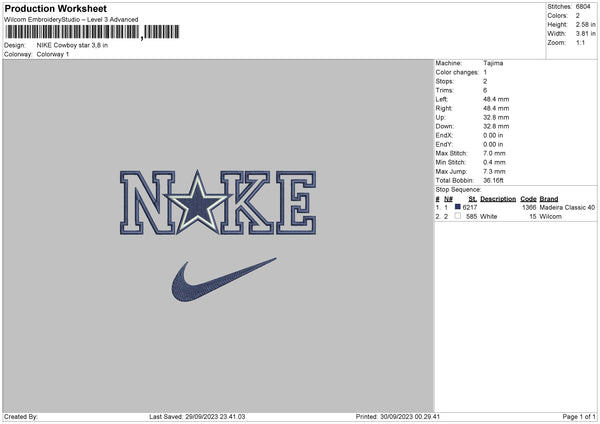This screenshot has height=424, width=600.
Task: Click 'Wilcom EmbroideryStudio – Level 3 Advanced' text
Action: (71, 20)
